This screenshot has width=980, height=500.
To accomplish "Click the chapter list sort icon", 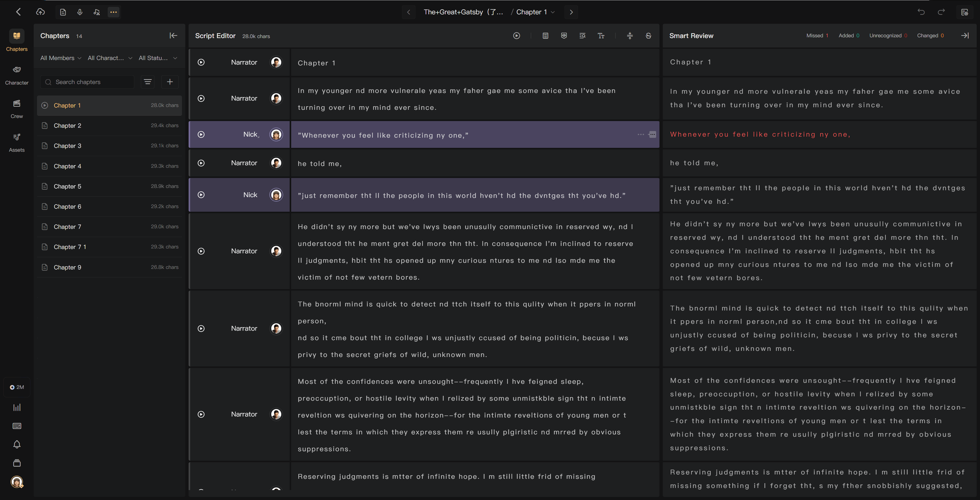I will 148,82.
